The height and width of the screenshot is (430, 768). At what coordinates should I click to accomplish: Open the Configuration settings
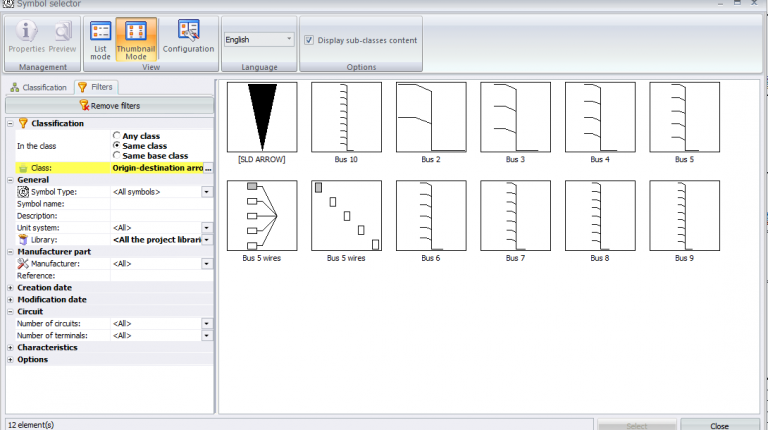coord(189,37)
